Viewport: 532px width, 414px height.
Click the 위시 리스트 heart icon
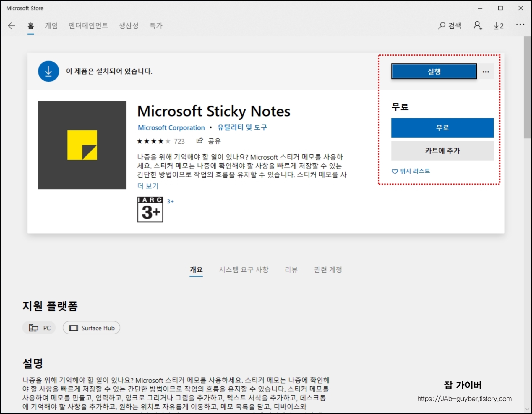coord(395,172)
